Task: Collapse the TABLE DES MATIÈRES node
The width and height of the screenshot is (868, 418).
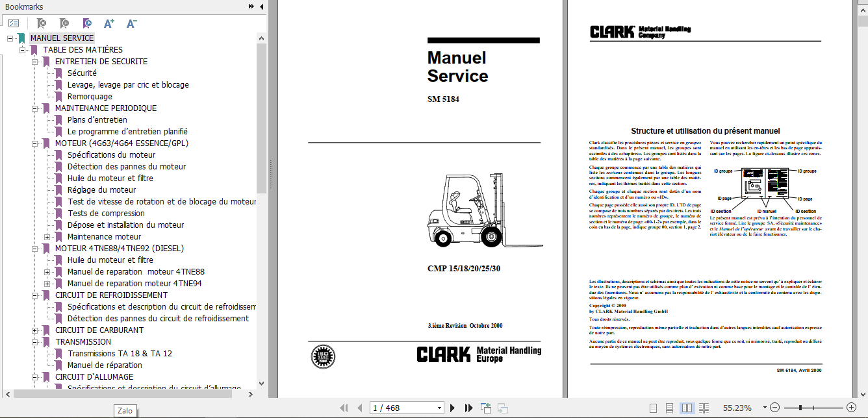Action: pos(22,50)
